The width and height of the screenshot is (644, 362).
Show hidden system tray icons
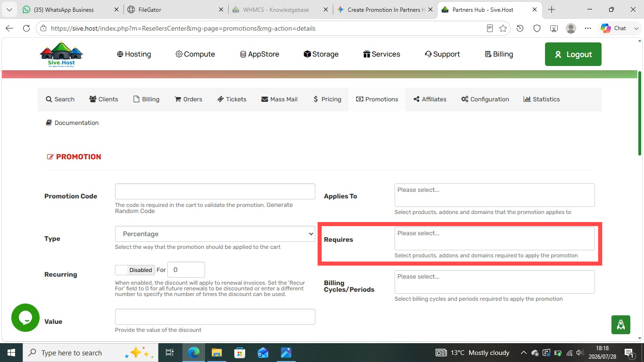tap(523, 353)
